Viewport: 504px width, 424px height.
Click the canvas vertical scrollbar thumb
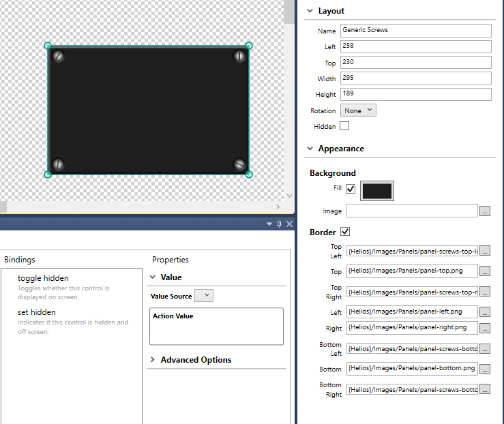click(289, 12)
